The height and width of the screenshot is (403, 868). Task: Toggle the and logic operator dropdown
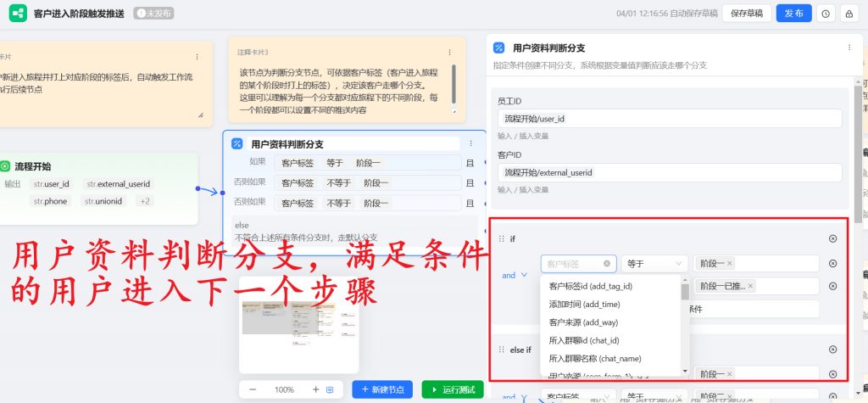pos(515,275)
